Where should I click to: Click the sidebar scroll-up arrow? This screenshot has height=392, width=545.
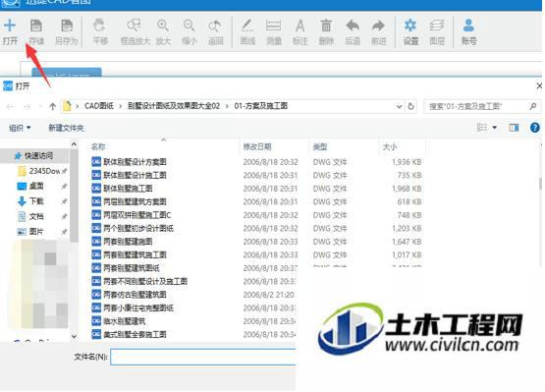pos(74,143)
